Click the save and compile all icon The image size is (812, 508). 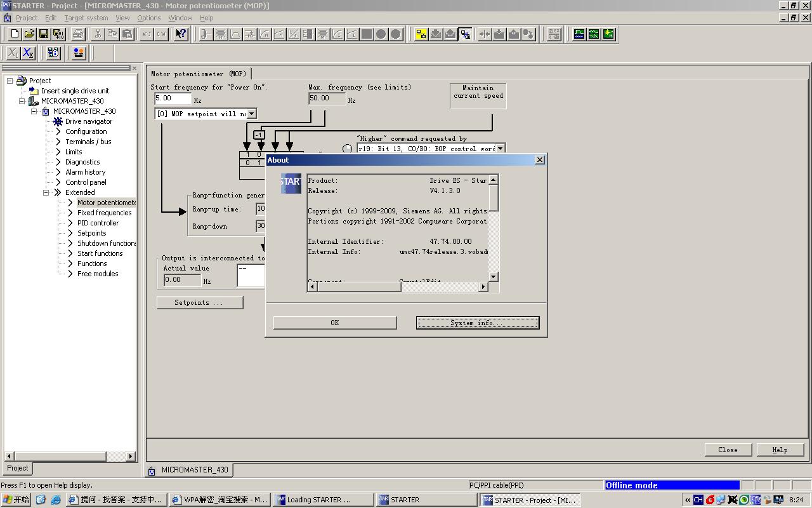point(58,34)
